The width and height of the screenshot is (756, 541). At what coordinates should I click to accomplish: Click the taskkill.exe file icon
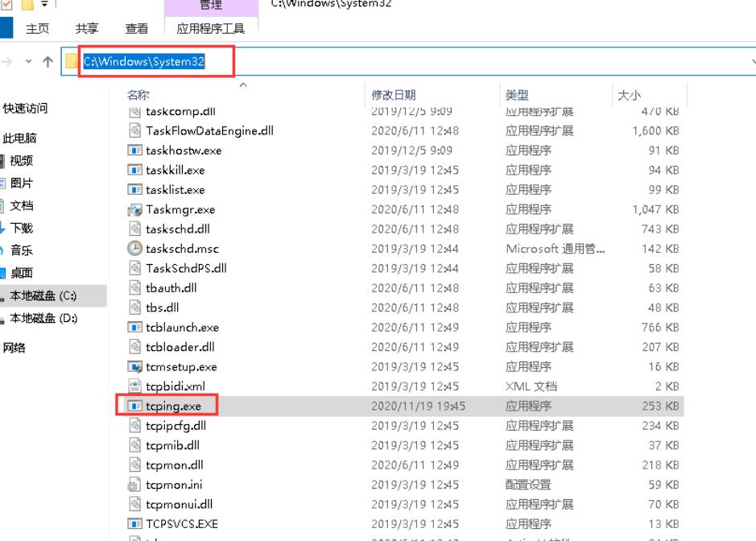(134, 170)
